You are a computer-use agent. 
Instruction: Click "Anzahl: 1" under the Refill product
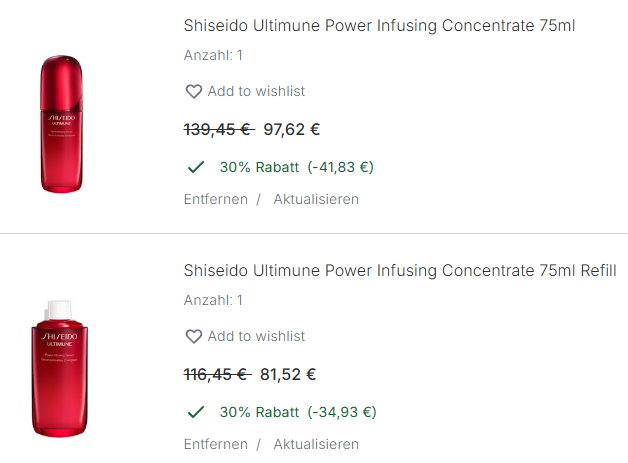point(213,300)
